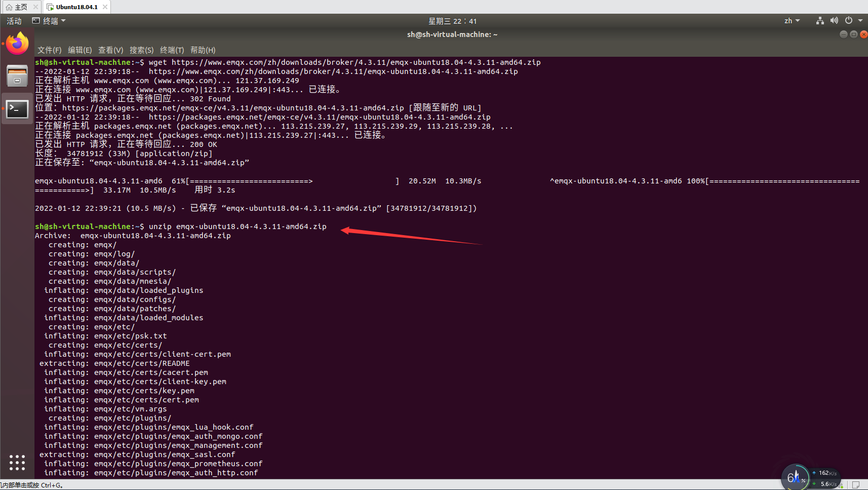Click the 302 Found response line
868x490 pixels.
click(x=133, y=99)
